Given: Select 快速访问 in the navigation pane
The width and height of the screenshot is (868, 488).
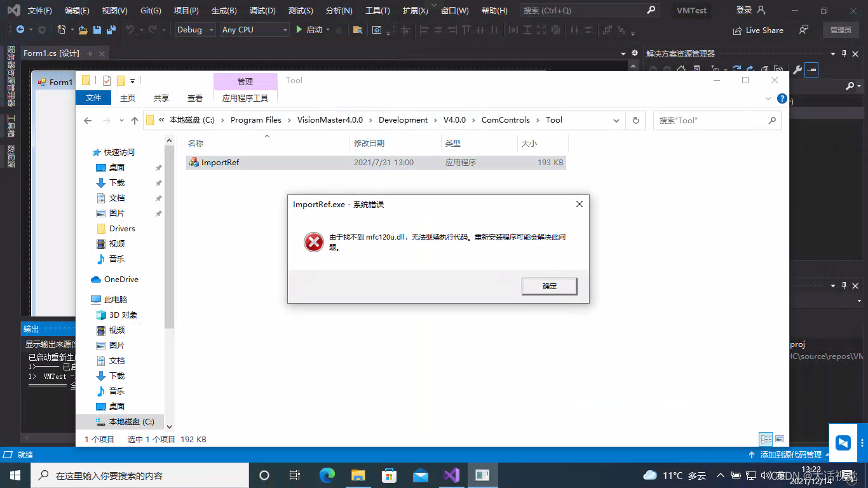Looking at the screenshot, I should pos(119,152).
